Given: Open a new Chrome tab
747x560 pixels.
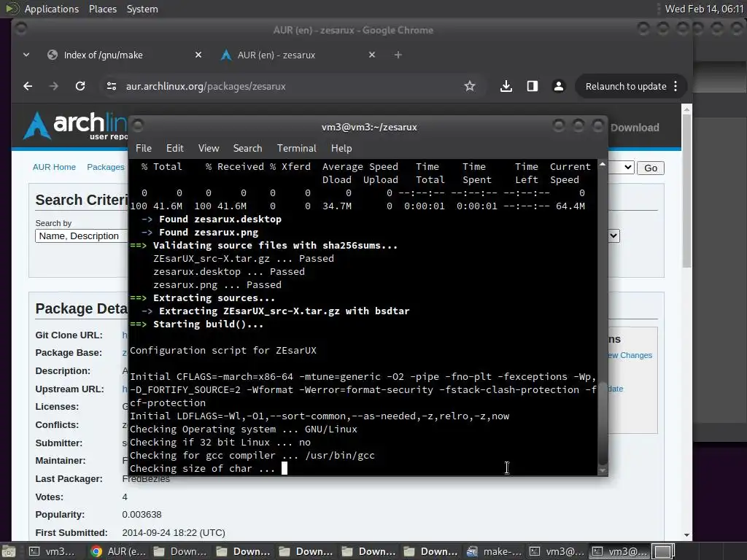Looking at the screenshot, I should tap(398, 55).
